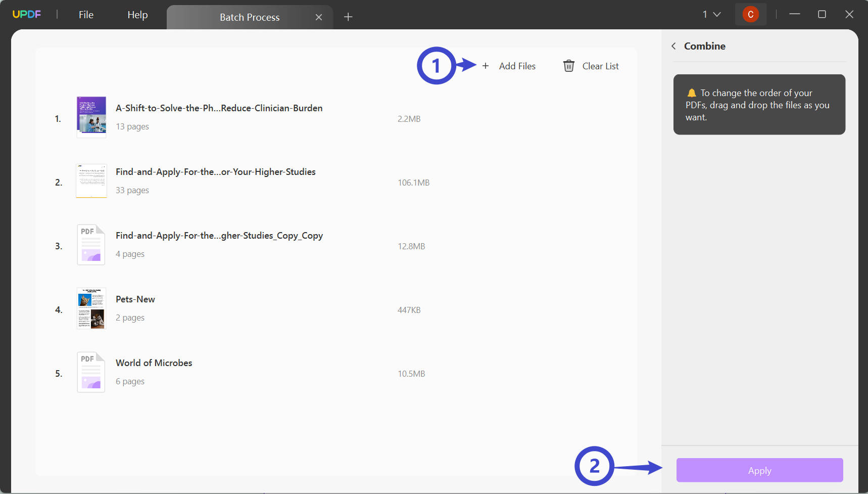Open the user account avatar C
The width and height of the screenshot is (868, 494).
pyautogui.click(x=751, y=14)
